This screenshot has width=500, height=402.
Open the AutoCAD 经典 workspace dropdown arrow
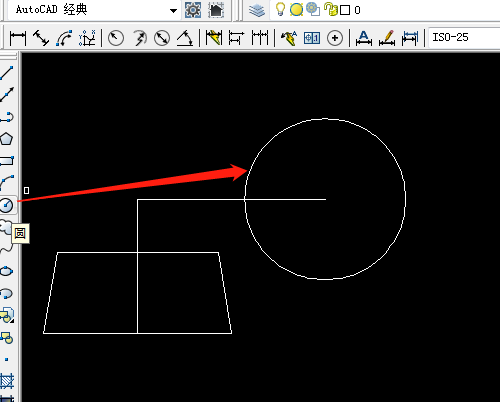173,11
